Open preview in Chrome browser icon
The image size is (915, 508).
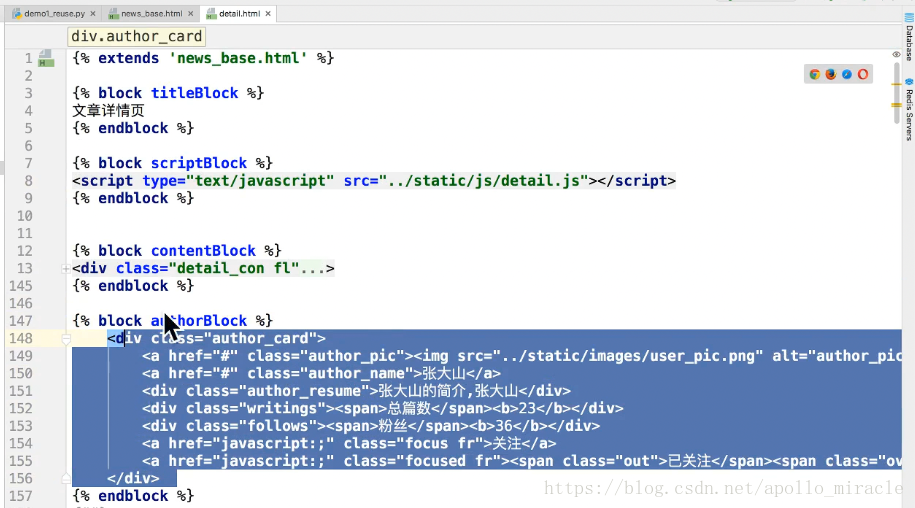815,74
